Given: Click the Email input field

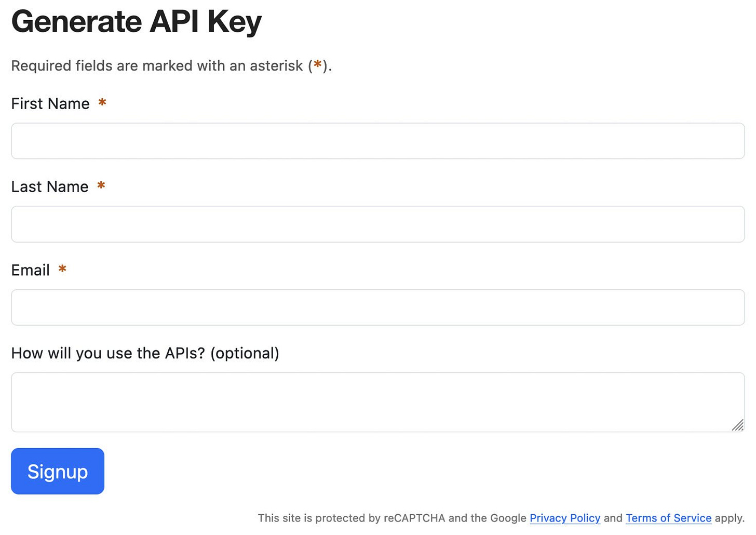Looking at the screenshot, I should pyautogui.click(x=378, y=307).
